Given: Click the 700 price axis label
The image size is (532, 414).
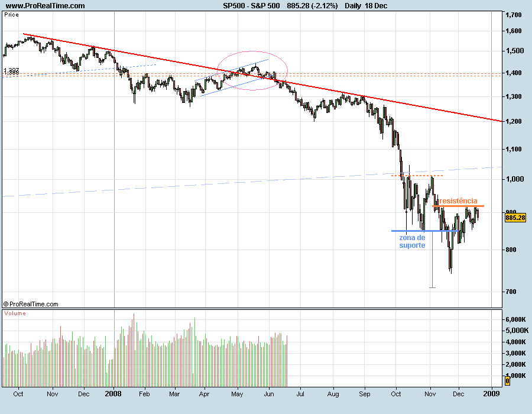Looking at the screenshot, I should coord(511,292).
